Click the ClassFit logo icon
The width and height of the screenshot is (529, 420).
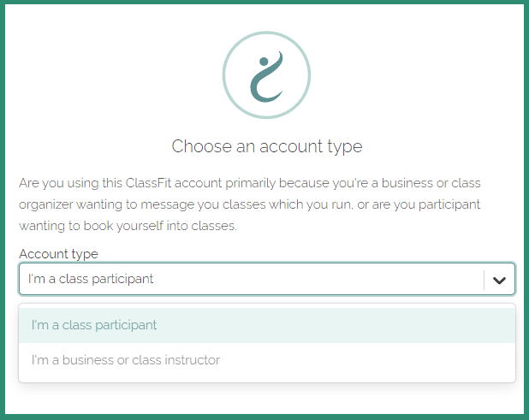266,77
